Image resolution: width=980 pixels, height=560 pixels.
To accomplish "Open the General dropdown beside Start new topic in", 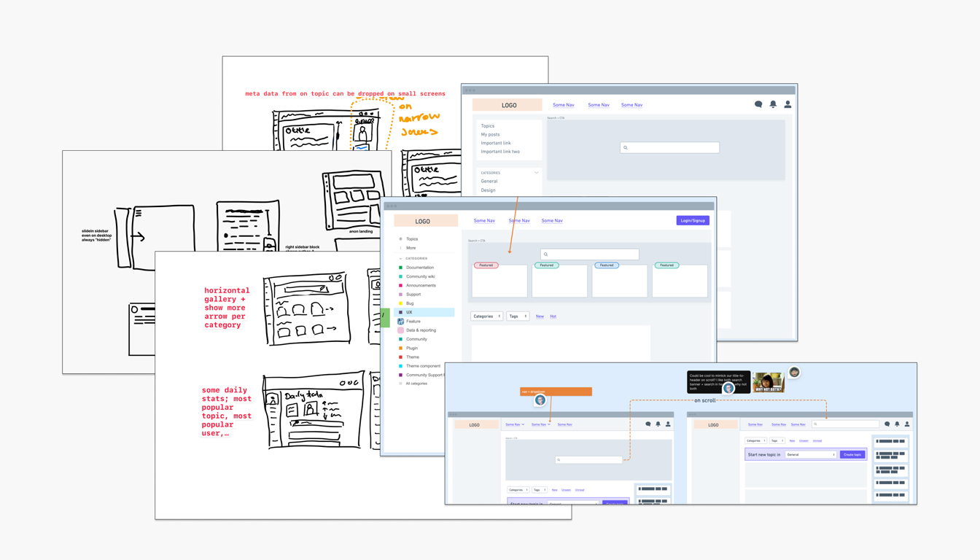I will pos(810,454).
